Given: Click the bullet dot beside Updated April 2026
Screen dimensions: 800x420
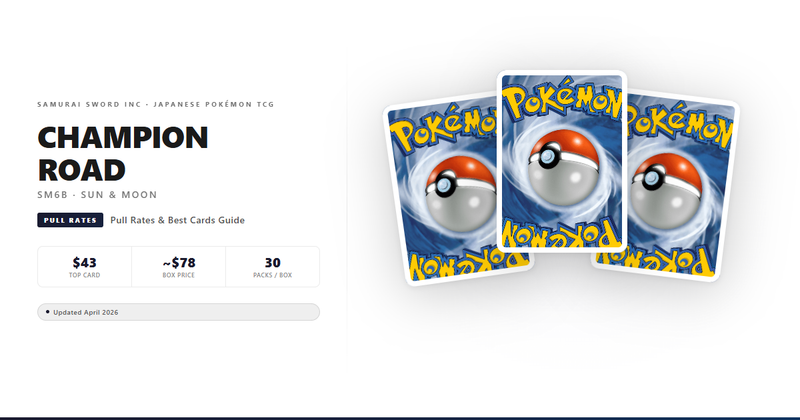Looking at the screenshot, I should (x=47, y=312).
